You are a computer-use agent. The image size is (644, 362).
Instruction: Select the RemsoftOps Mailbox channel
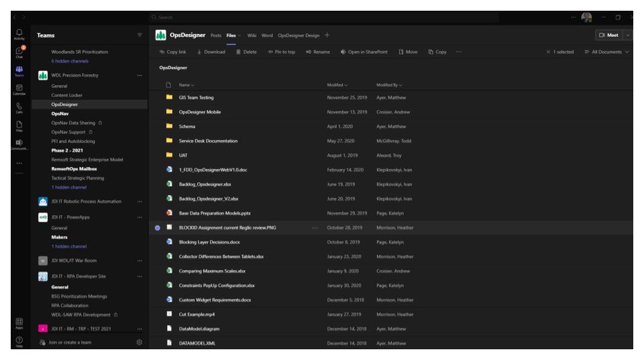74,169
